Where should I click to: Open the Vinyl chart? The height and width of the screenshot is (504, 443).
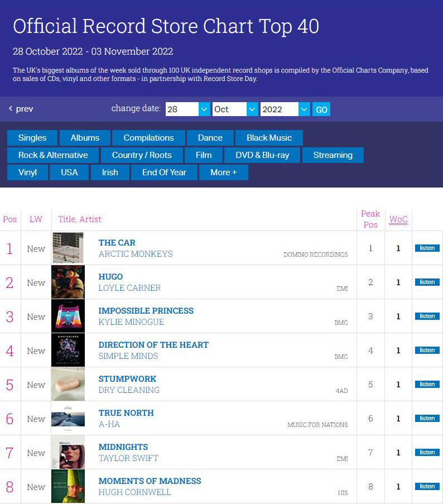pos(28,172)
